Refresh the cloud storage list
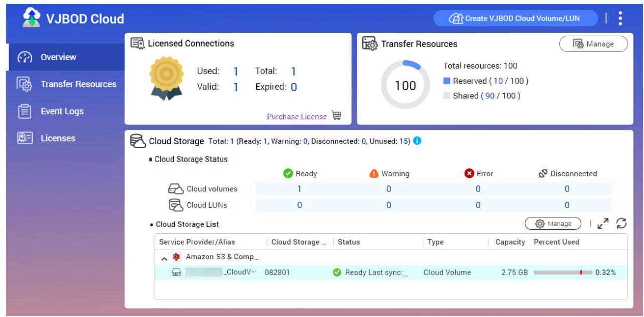644x317 pixels. pos(622,223)
